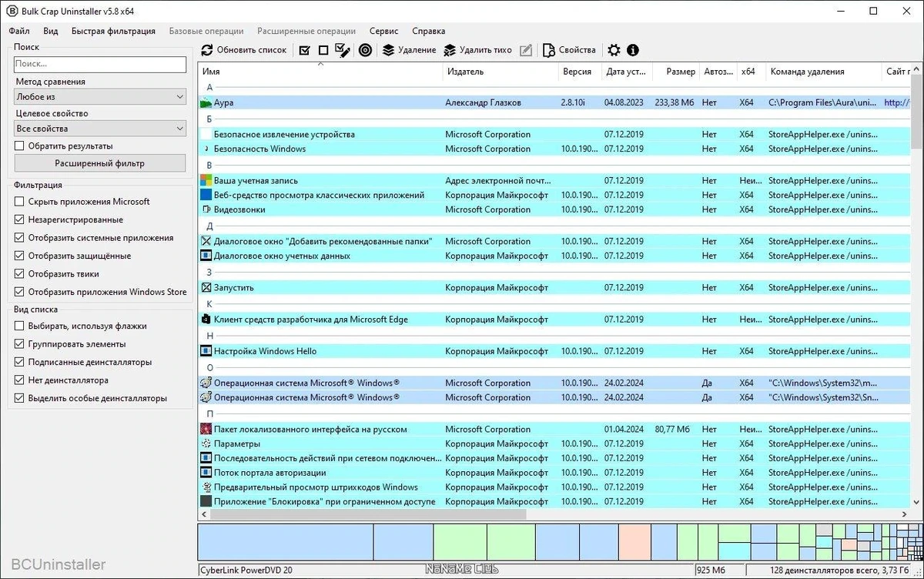
Task: Click the Видеозвонки row icon
Action: [x=206, y=209]
